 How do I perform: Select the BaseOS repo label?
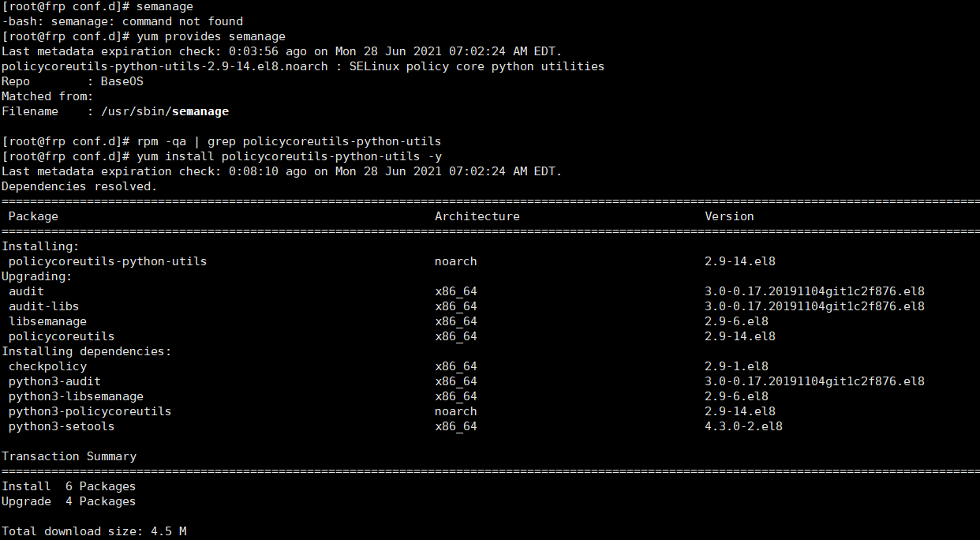121,81
